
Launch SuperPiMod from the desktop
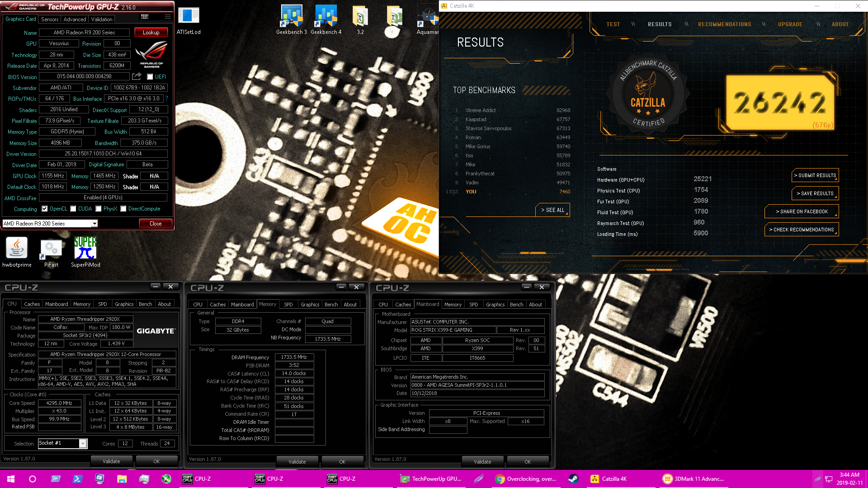tap(85, 252)
